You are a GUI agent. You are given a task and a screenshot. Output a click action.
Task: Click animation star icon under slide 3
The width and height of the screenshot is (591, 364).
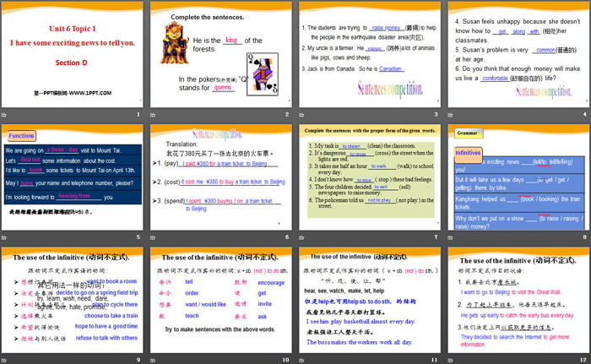point(301,114)
